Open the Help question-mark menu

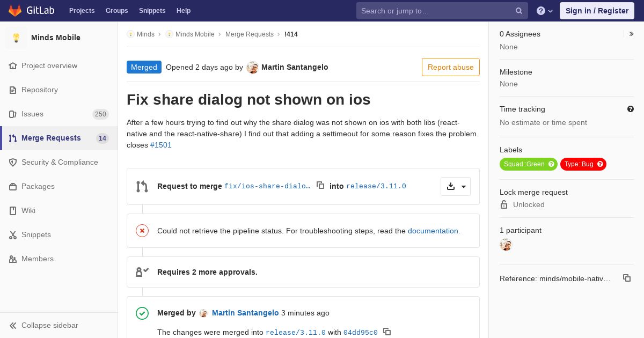[545, 11]
